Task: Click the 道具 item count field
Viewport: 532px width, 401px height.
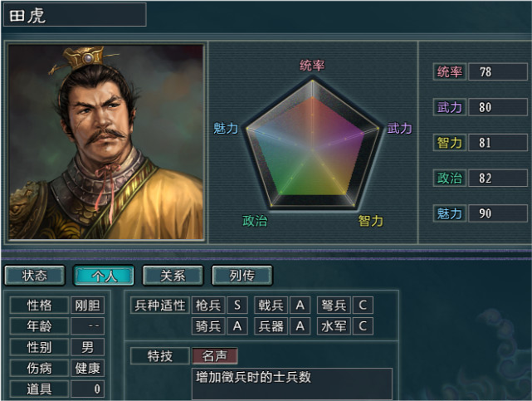Action: (x=87, y=389)
